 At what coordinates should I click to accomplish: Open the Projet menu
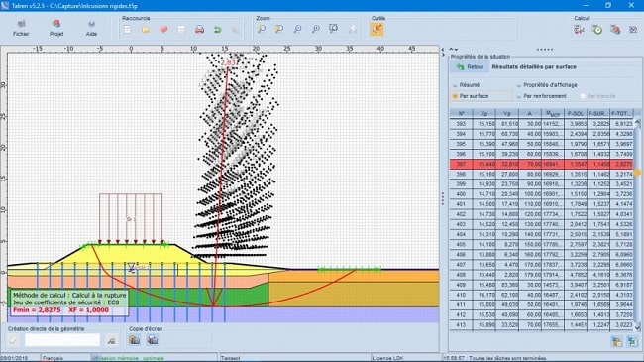tap(56, 28)
